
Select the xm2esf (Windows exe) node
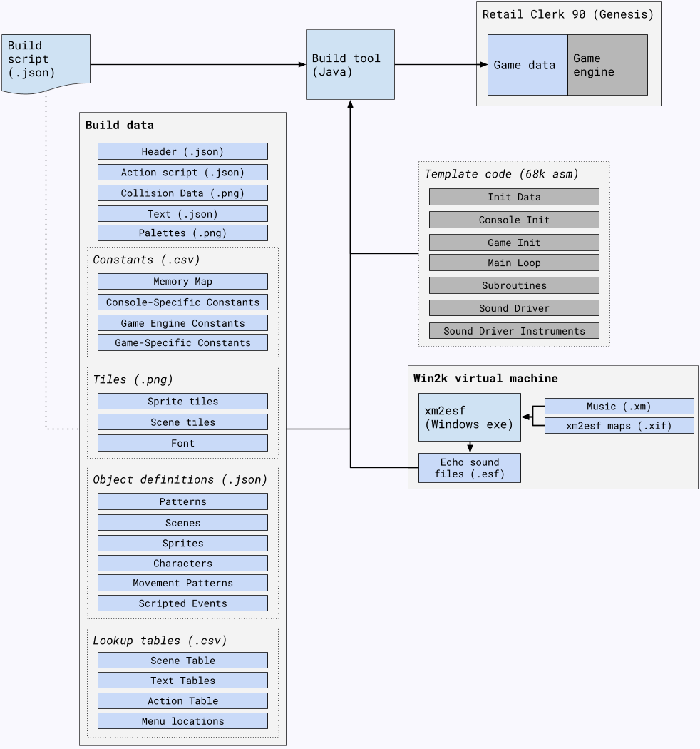point(469,417)
